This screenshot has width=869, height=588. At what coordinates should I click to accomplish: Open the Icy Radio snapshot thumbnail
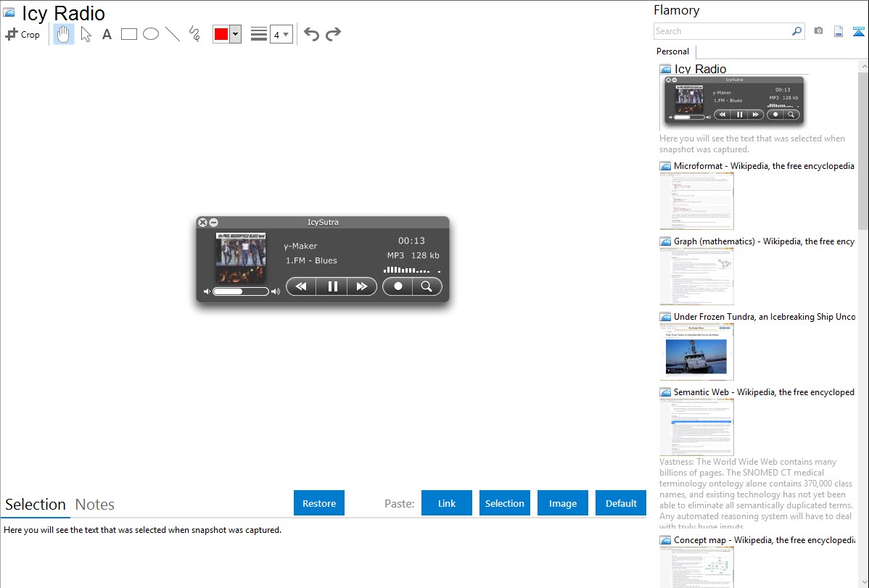pyautogui.click(x=734, y=101)
